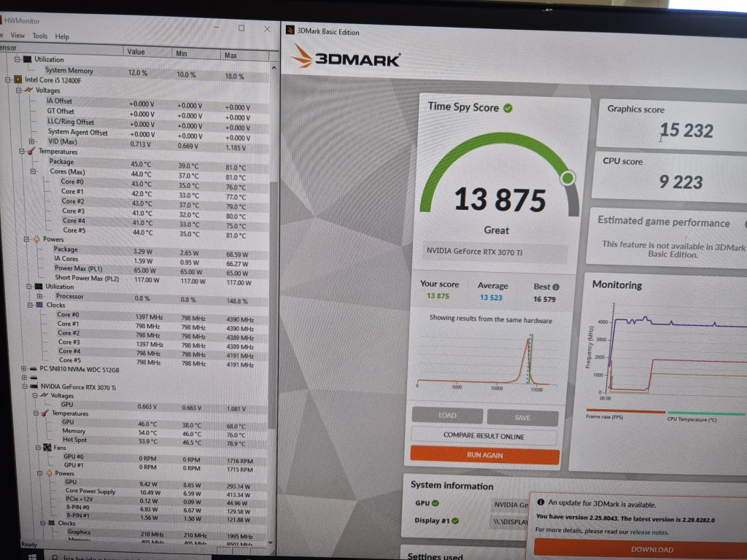747x560 pixels.
Task: Collapse the GPU Fans node
Action: (x=38, y=448)
